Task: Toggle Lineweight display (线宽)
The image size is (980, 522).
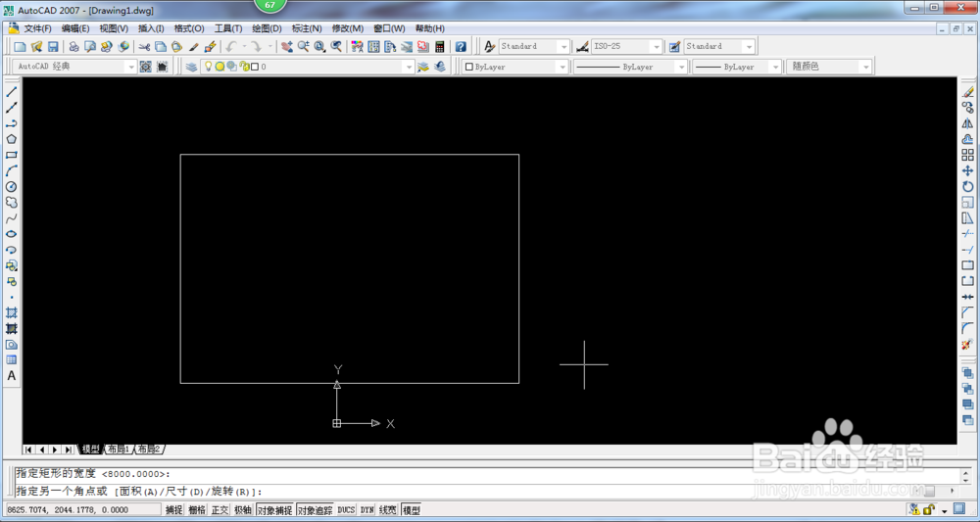Action: [387, 510]
